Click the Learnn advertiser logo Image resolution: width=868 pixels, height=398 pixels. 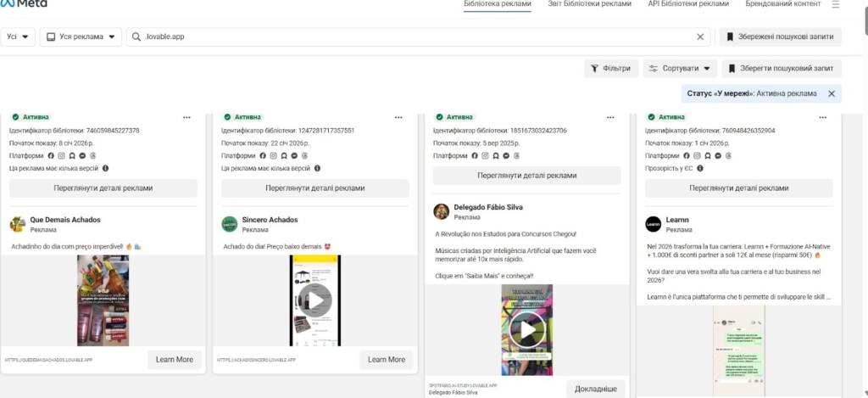[x=653, y=224]
